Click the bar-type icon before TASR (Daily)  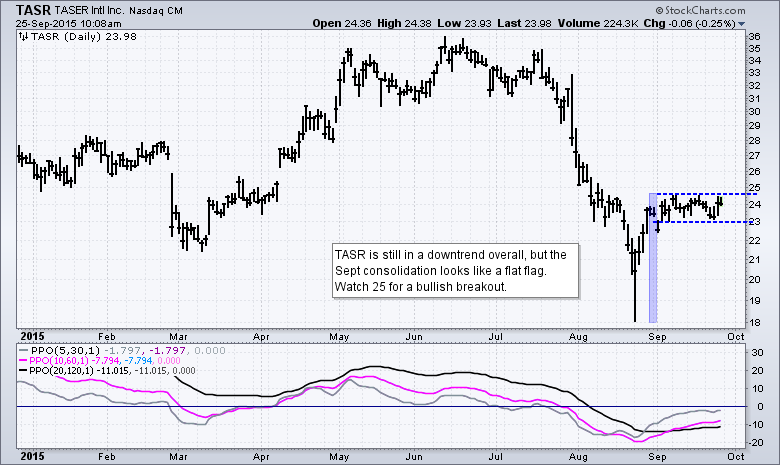point(23,36)
